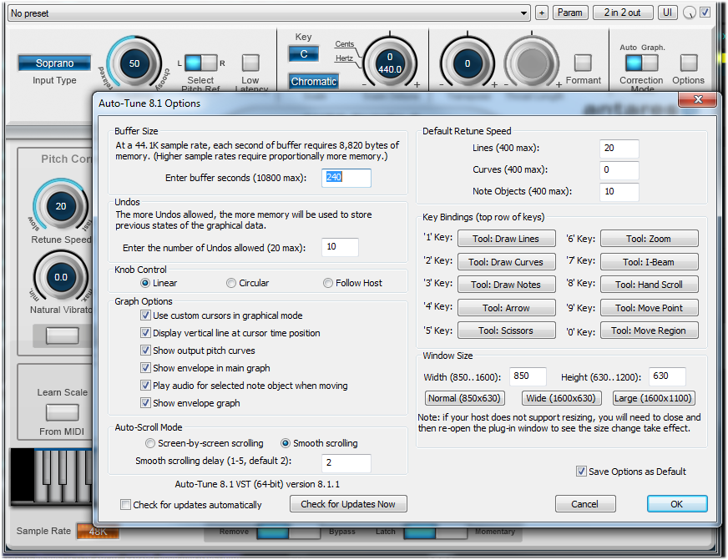
Task: Choose Wide (1600x630) window size
Action: (x=561, y=398)
